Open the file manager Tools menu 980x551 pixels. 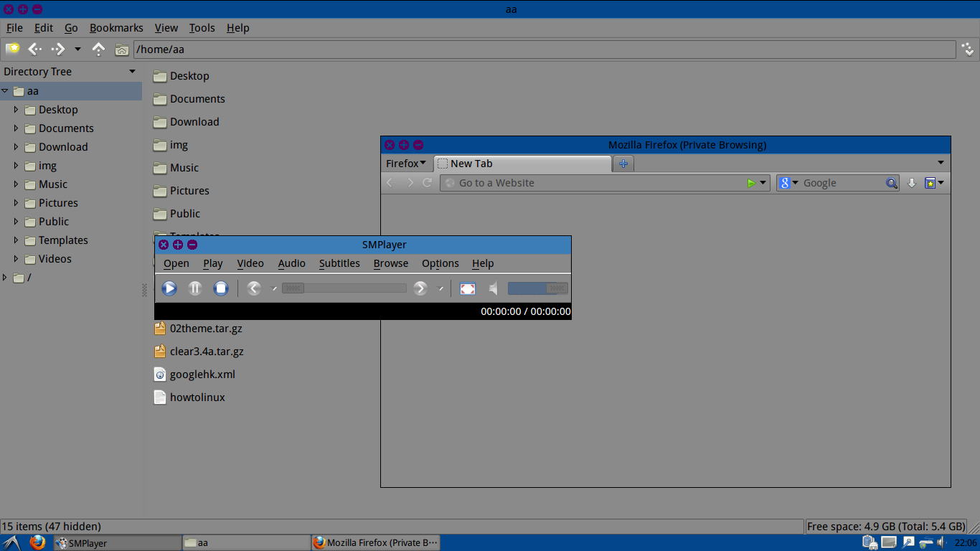pyautogui.click(x=202, y=28)
